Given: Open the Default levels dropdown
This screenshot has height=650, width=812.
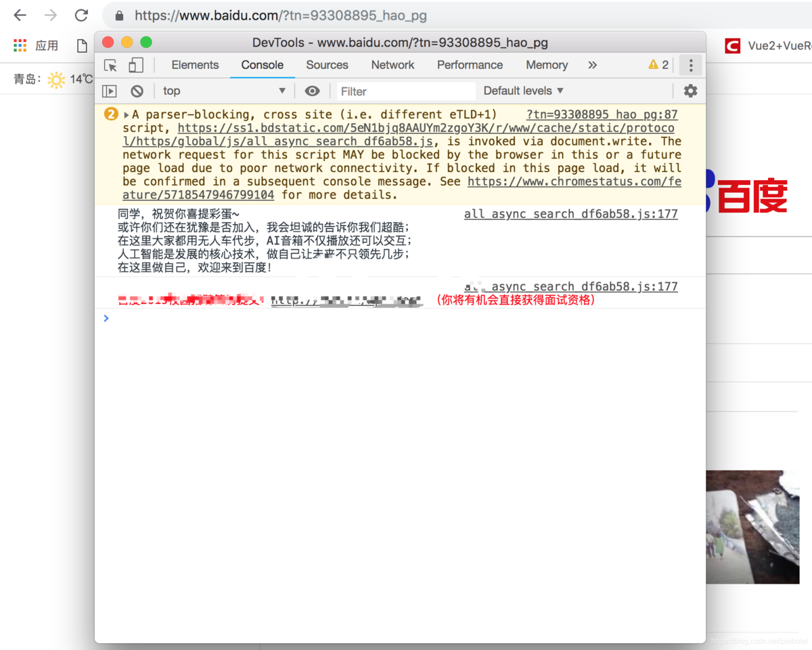Looking at the screenshot, I should [524, 91].
